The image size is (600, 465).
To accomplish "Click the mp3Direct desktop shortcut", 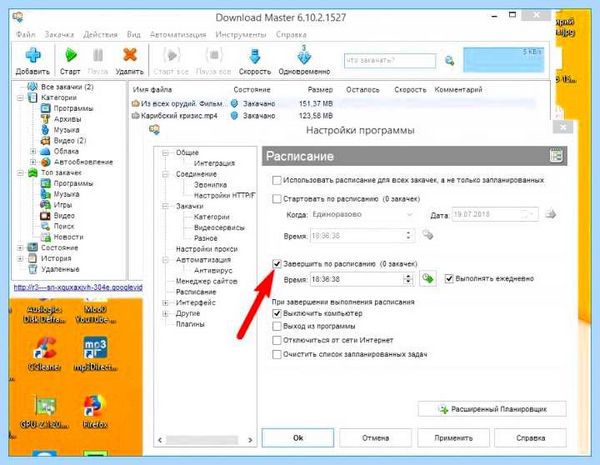I will point(95,354).
